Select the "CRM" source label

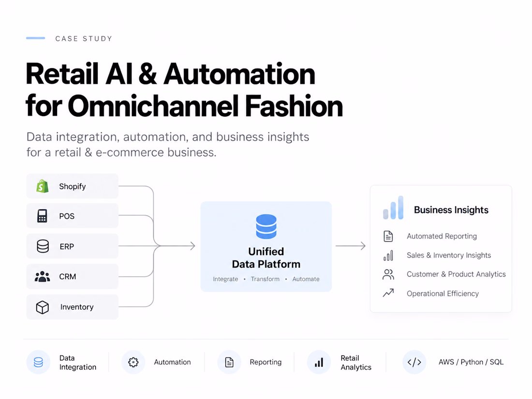[x=67, y=277]
